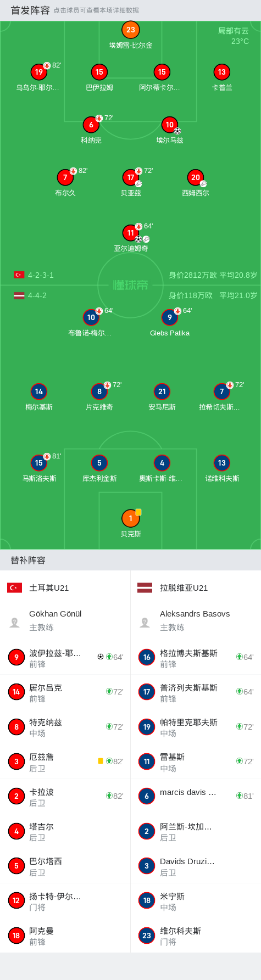Tap Latvia number 14 梅尔基斯 badge
Viewport: 261px width, 980px height.
[39, 391]
